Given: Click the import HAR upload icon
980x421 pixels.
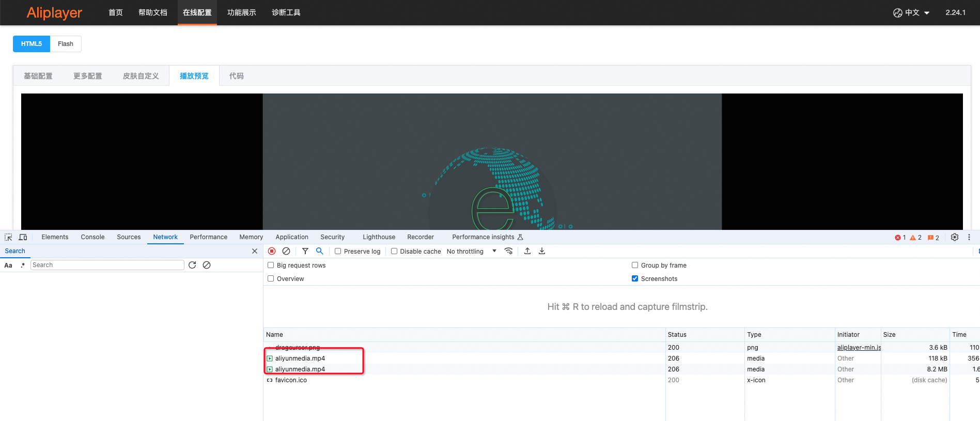Looking at the screenshot, I should coord(527,251).
